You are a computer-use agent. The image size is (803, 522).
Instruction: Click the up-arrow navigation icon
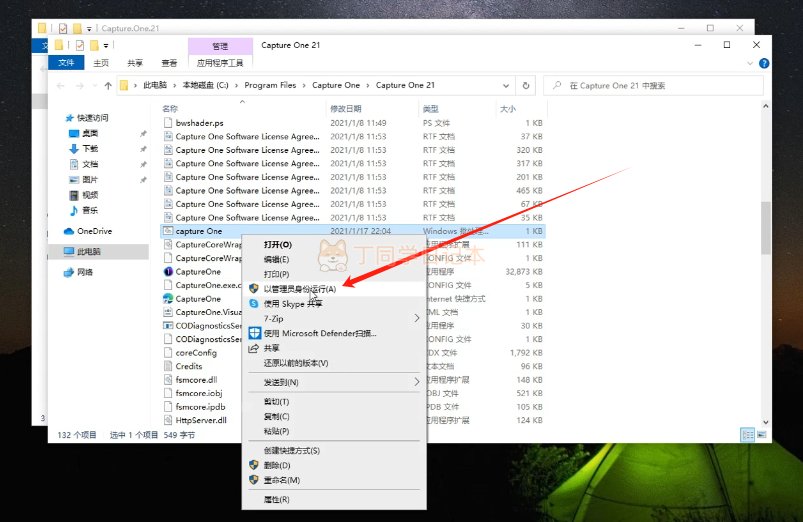click(x=108, y=86)
